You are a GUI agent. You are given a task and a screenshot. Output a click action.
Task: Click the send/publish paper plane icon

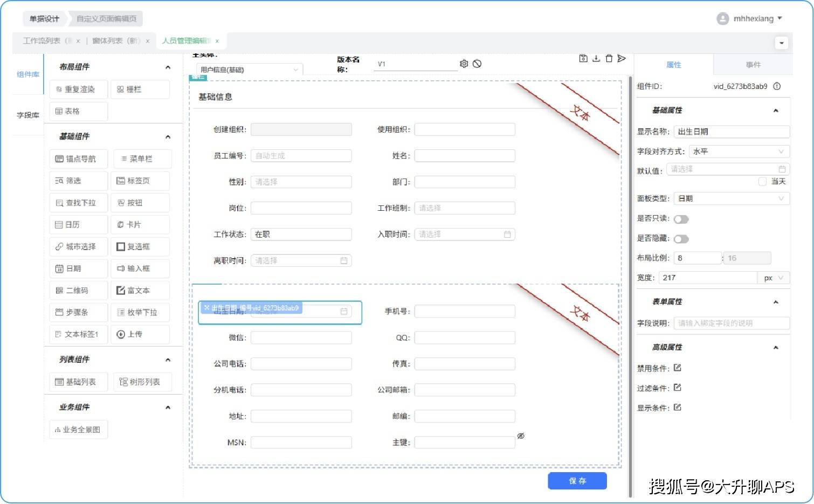pyautogui.click(x=622, y=58)
